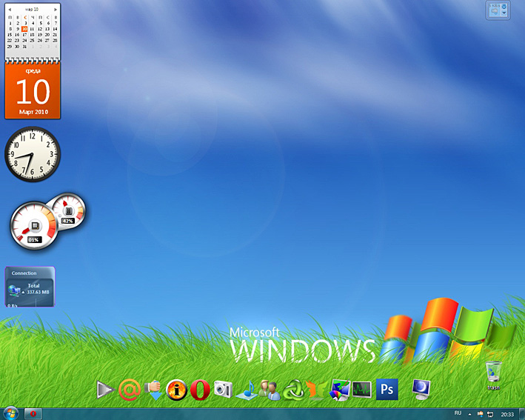Click the CPU meter 01% gauge

click(x=33, y=226)
